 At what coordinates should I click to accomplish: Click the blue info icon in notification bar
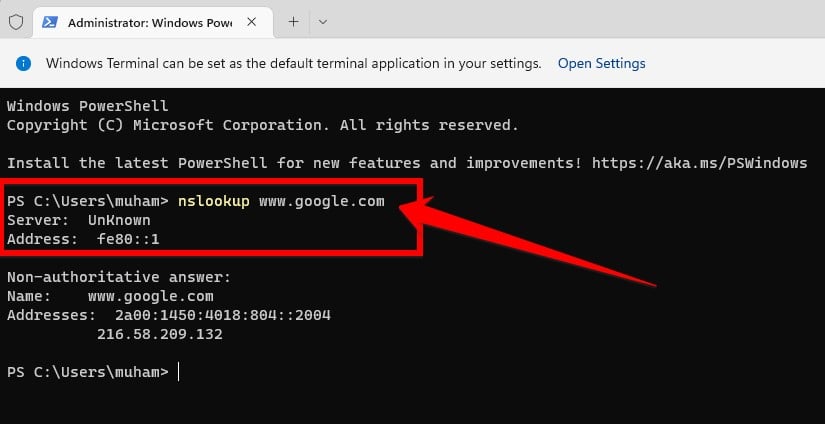tap(24, 64)
